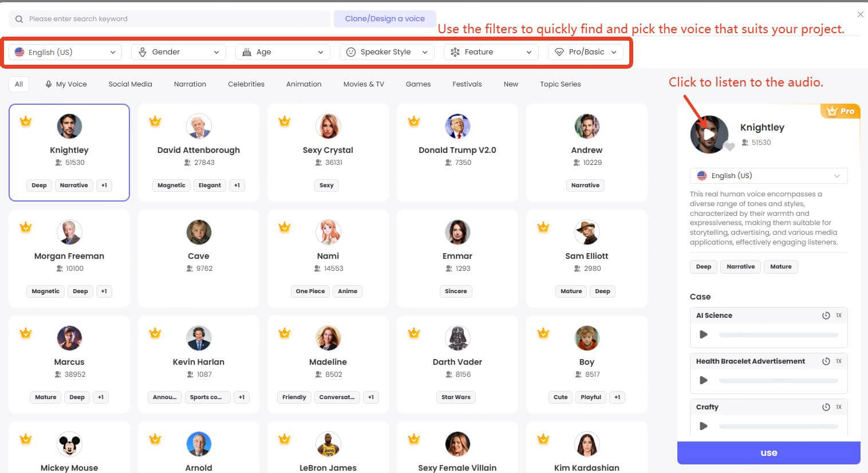This screenshot has height=473, width=868.
Task: Expand the Age filter options
Action: tap(282, 52)
